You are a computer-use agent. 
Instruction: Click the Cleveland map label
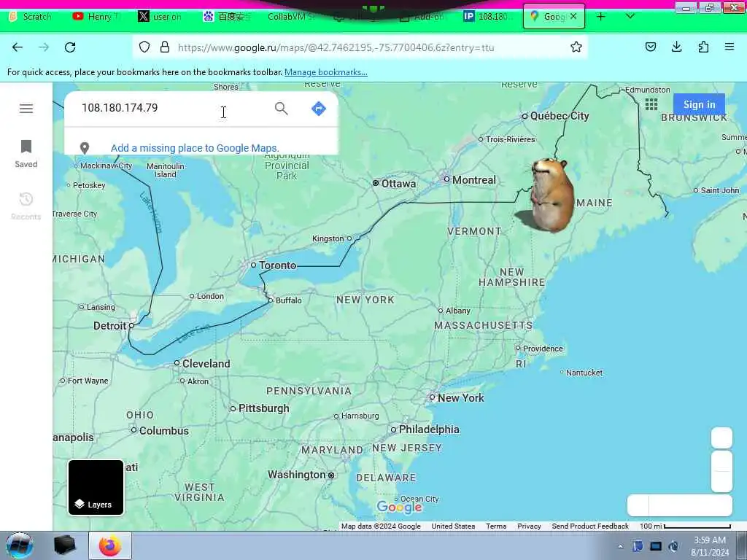click(x=206, y=364)
